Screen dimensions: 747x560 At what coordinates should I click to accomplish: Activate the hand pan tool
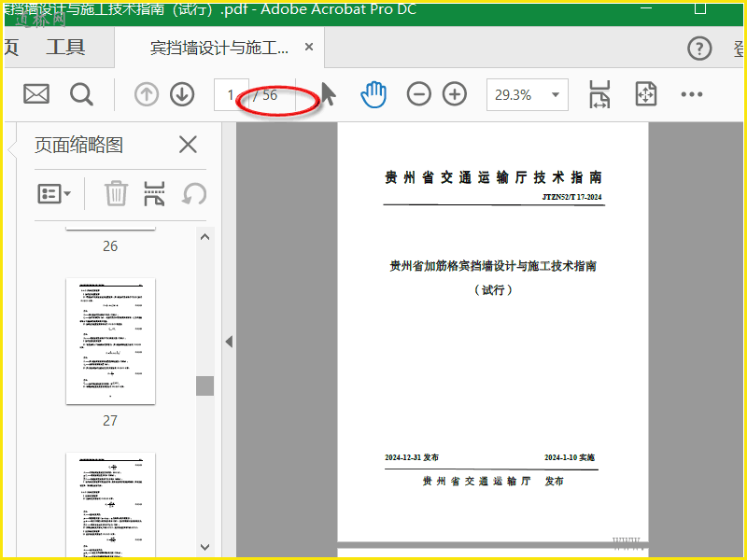(x=373, y=94)
